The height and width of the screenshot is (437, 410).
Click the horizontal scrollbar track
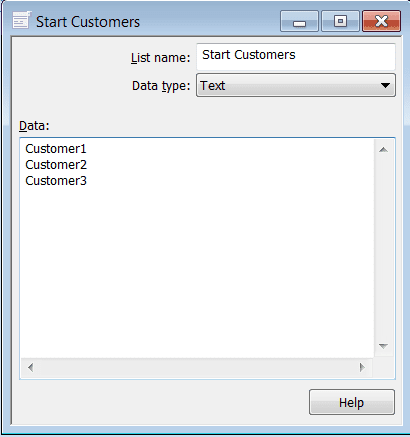click(x=196, y=368)
